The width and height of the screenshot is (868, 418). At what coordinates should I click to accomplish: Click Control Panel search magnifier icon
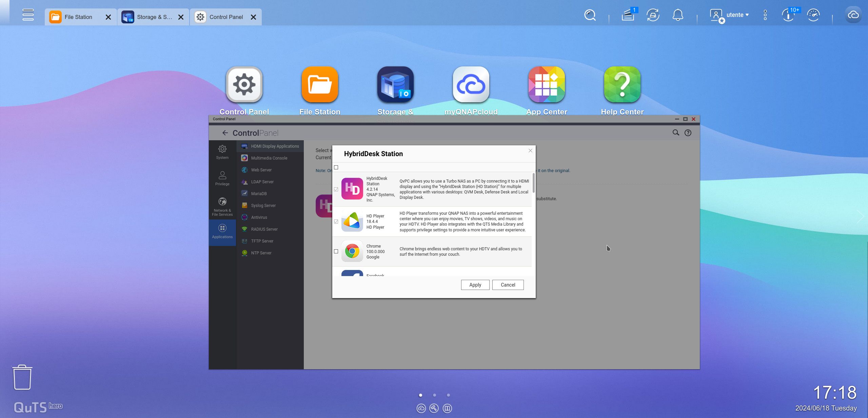[676, 133]
